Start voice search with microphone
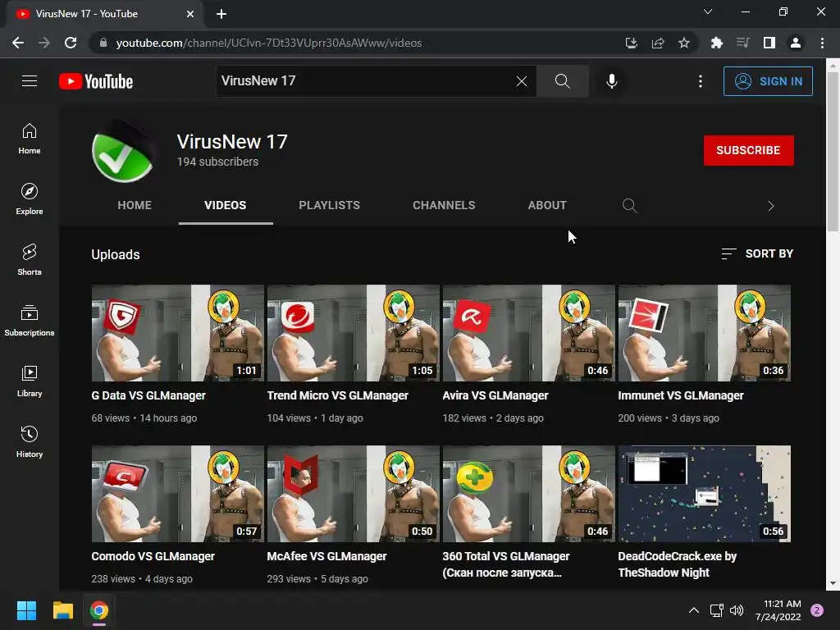The width and height of the screenshot is (840, 630). pyautogui.click(x=611, y=81)
